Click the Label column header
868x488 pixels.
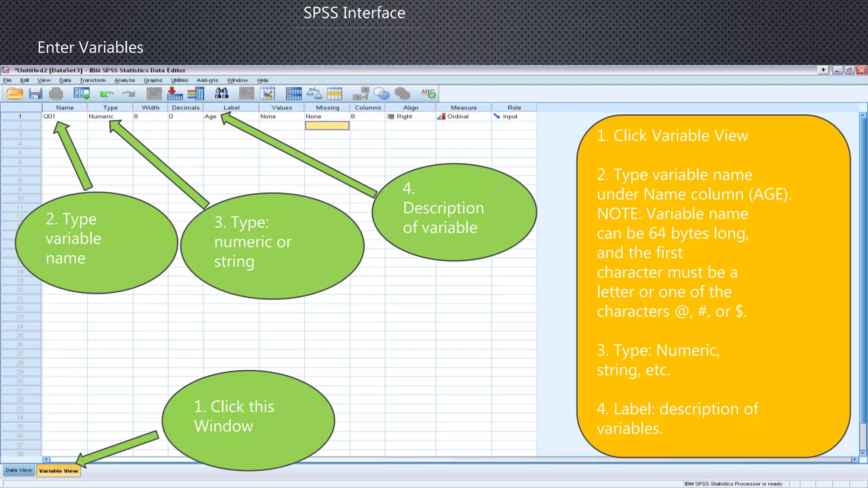pyautogui.click(x=231, y=108)
